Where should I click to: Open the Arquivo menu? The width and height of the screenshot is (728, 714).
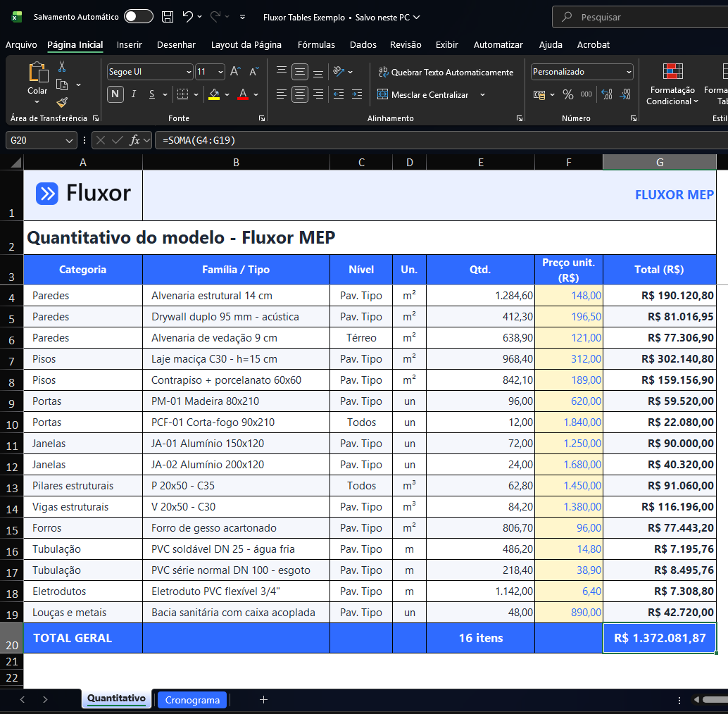point(21,44)
